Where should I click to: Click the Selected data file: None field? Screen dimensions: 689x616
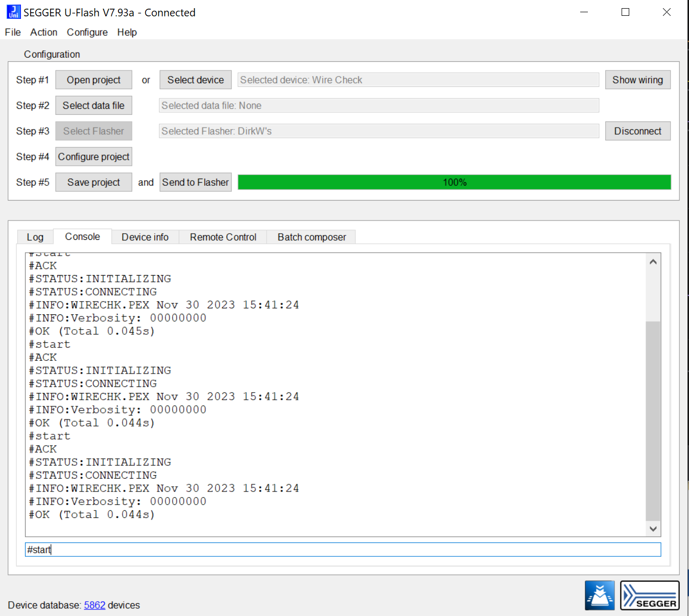point(378,106)
